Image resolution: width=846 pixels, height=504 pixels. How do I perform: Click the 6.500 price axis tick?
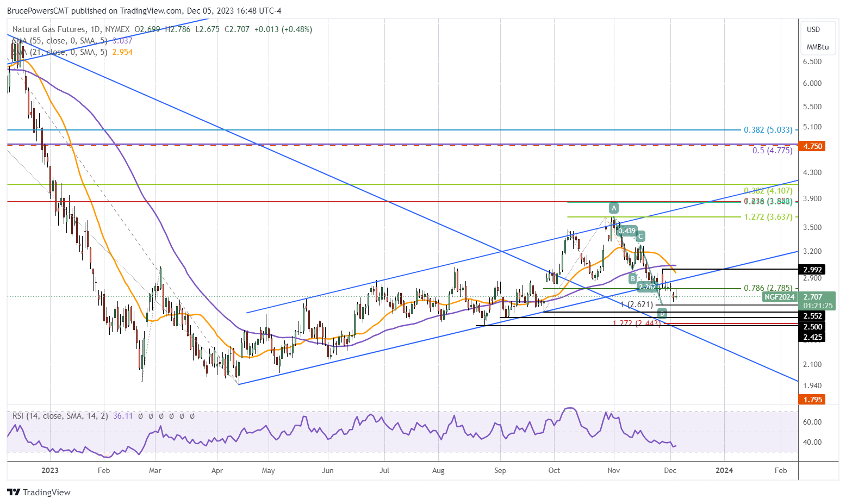pos(812,62)
